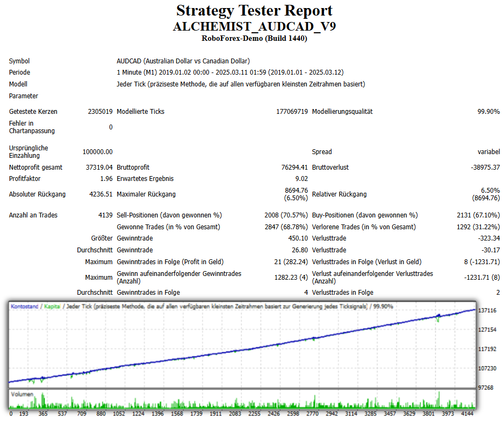Image resolution: width=504 pixels, height=422 pixels.
Task: Select the 107230 chart axis label
Action: 487,368
